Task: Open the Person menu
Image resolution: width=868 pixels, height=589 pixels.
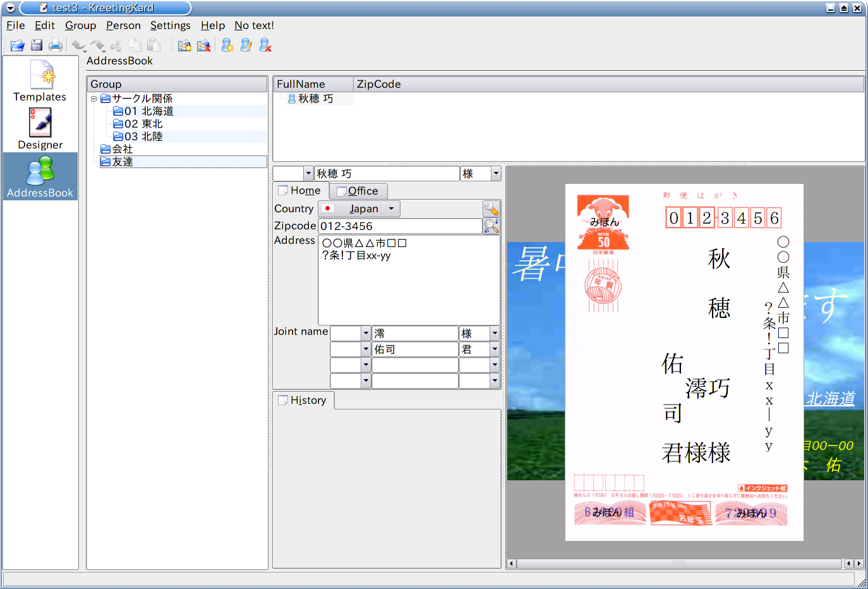Action: [x=123, y=25]
